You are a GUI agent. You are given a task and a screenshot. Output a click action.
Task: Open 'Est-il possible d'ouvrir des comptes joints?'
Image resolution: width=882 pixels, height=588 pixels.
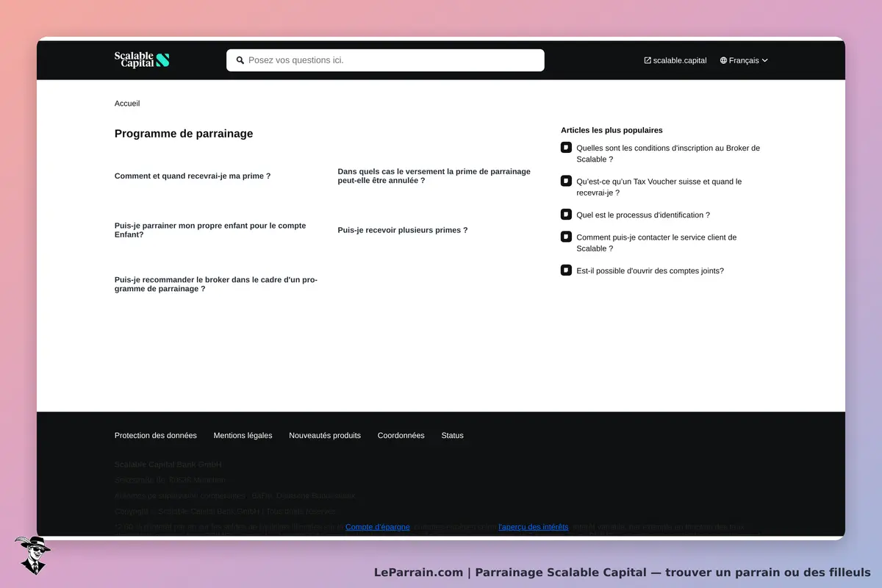tap(650, 270)
